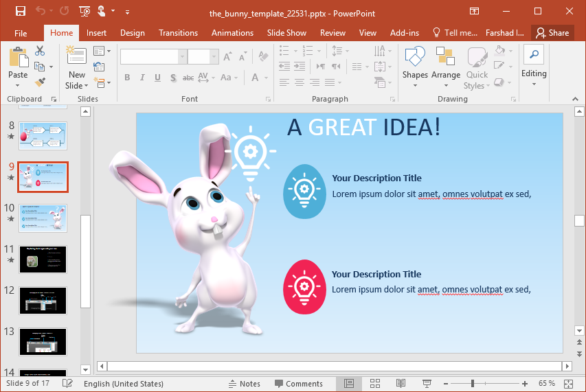Toggle the Notes pane
Viewport: 586px width, 392px height.
(244, 384)
